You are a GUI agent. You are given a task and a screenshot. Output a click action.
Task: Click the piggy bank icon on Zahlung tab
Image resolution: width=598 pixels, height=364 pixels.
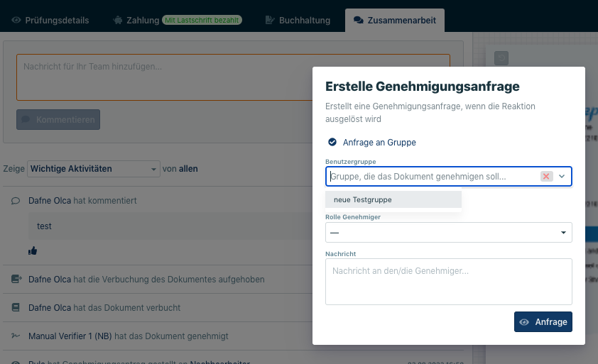pos(117,20)
